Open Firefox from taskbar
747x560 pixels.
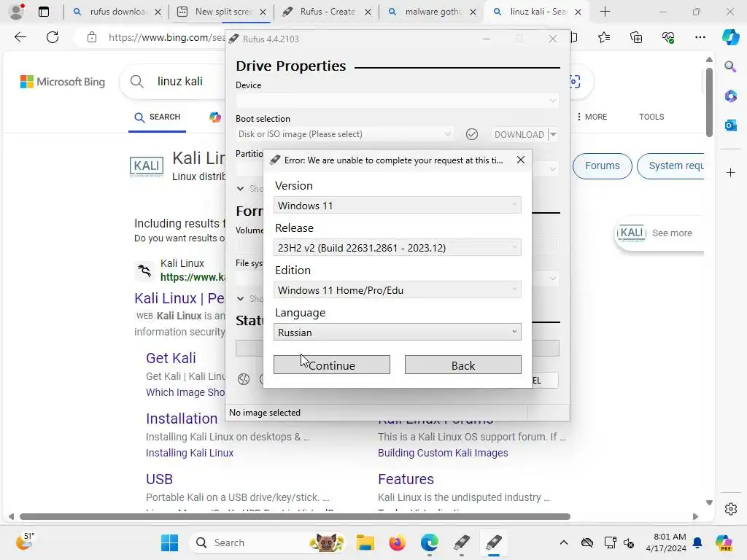[397, 542]
